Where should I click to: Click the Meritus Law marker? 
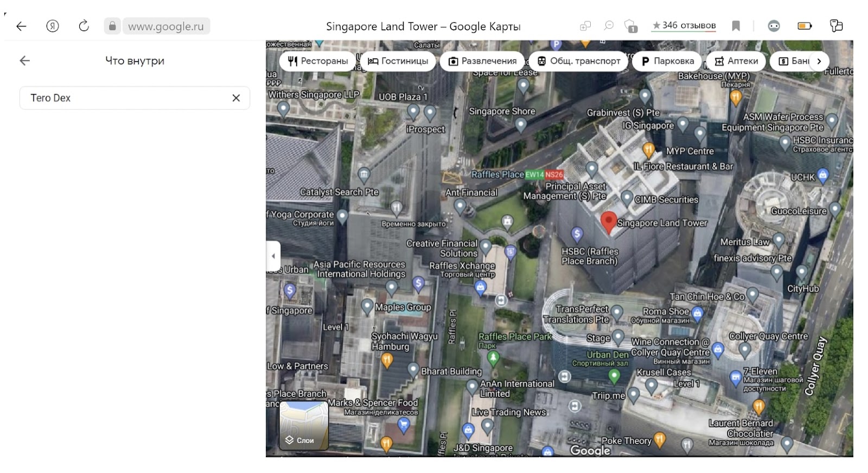click(778, 240)
